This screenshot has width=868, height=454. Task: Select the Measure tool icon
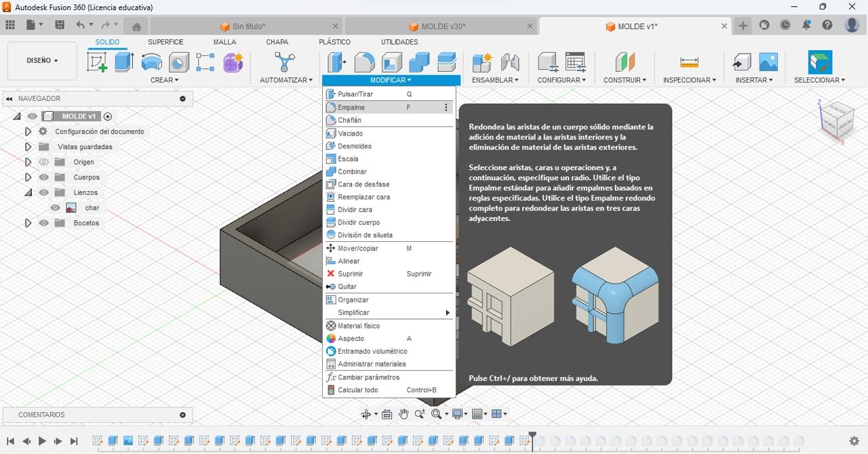point(689,62)
